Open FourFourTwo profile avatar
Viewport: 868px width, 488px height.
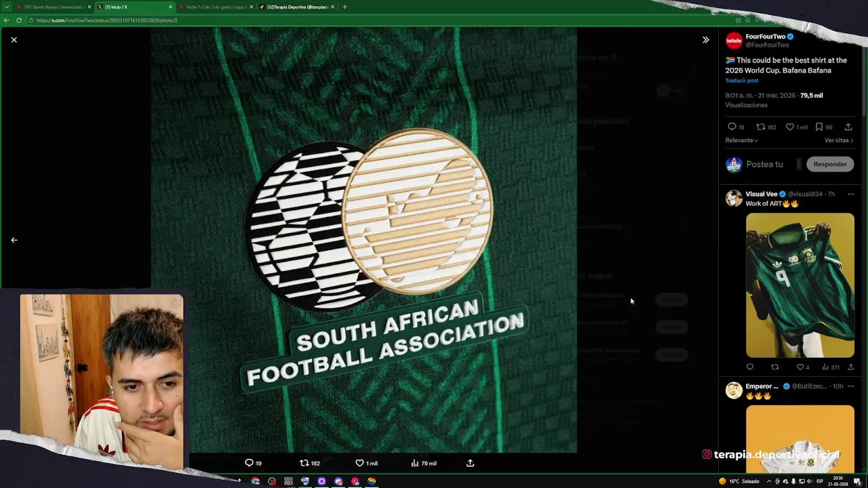click(x=734, y=41)
